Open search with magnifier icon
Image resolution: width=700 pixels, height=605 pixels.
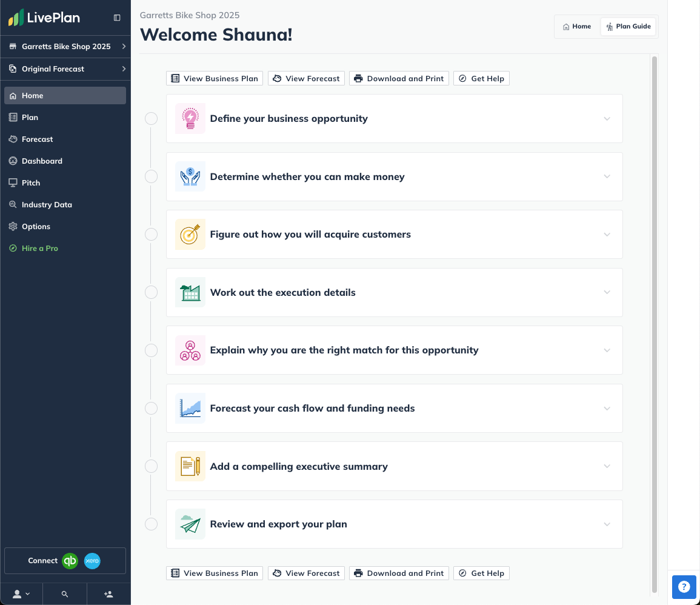pos(65,594)
